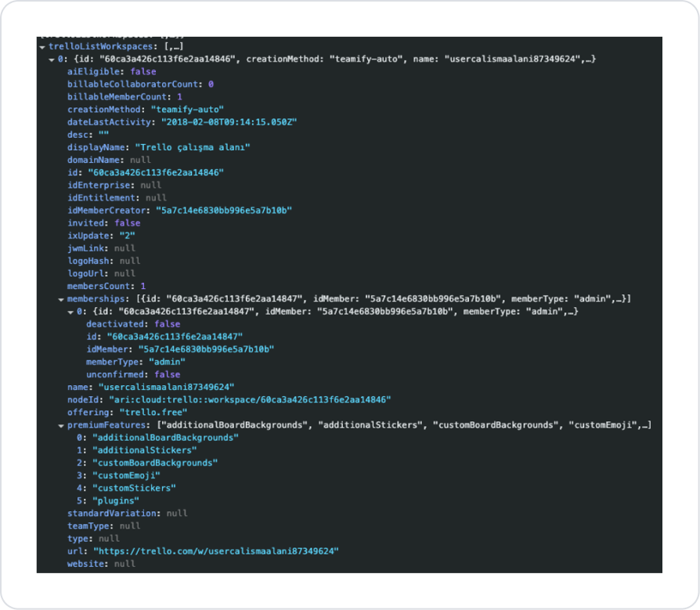Select the type: null row

click(x=93, y=539)
